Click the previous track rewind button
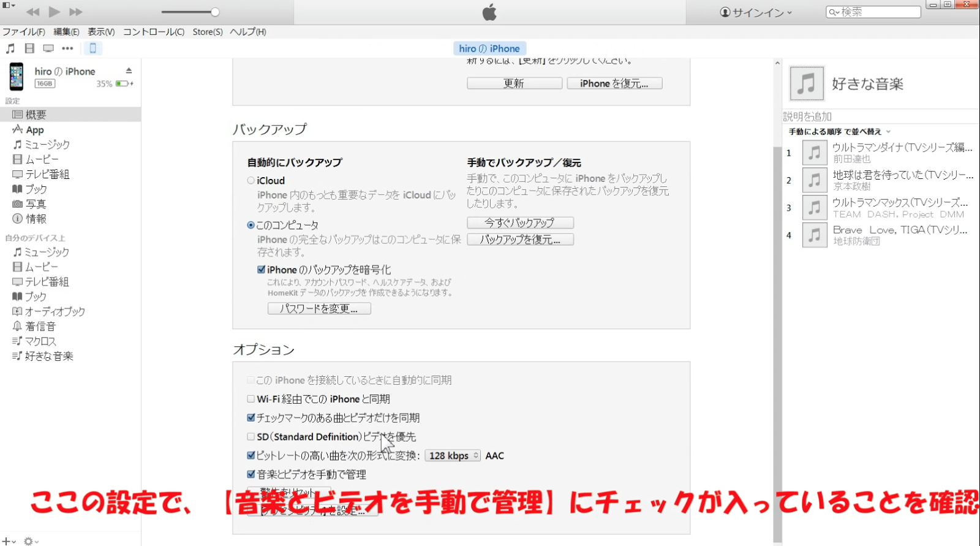The height and width of the screenshot is (546, 980). [33, 12]
